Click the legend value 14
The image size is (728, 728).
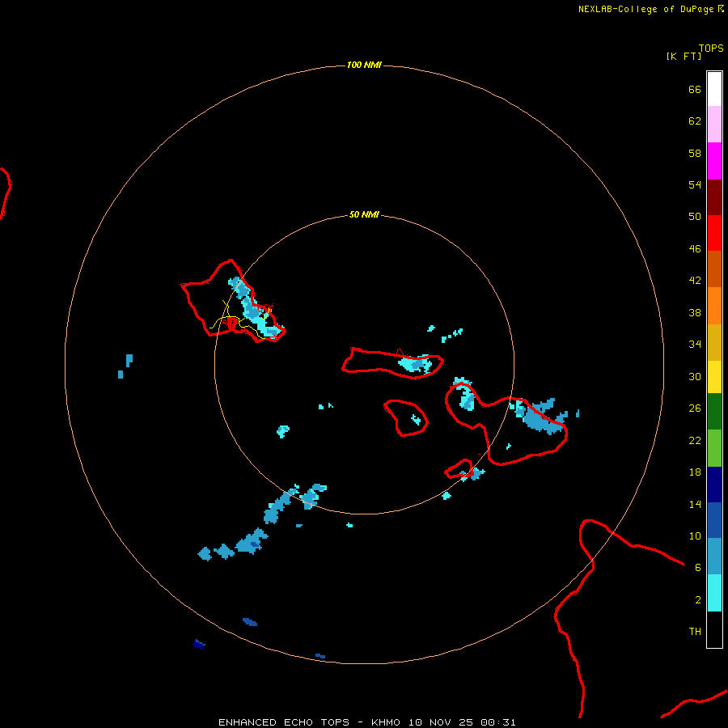(695, 504)
